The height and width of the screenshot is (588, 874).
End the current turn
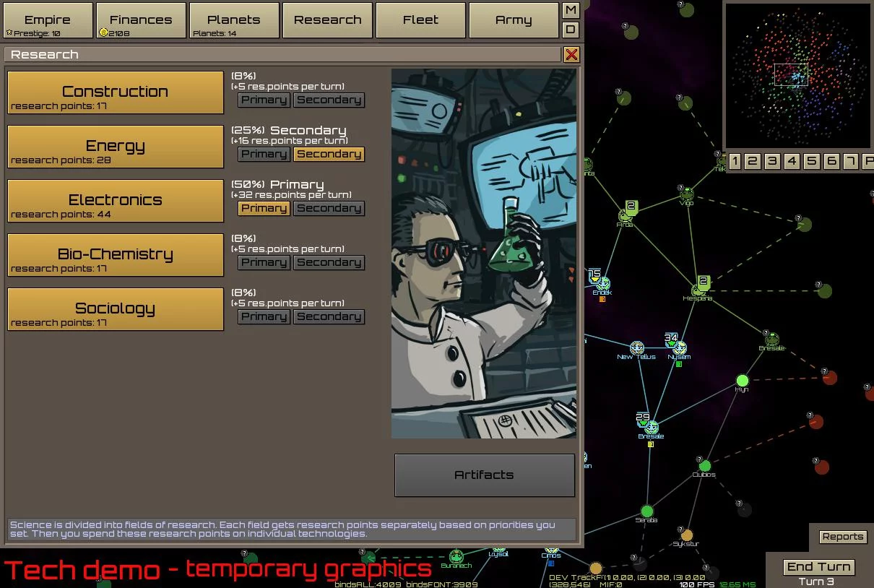click(819, 567)
